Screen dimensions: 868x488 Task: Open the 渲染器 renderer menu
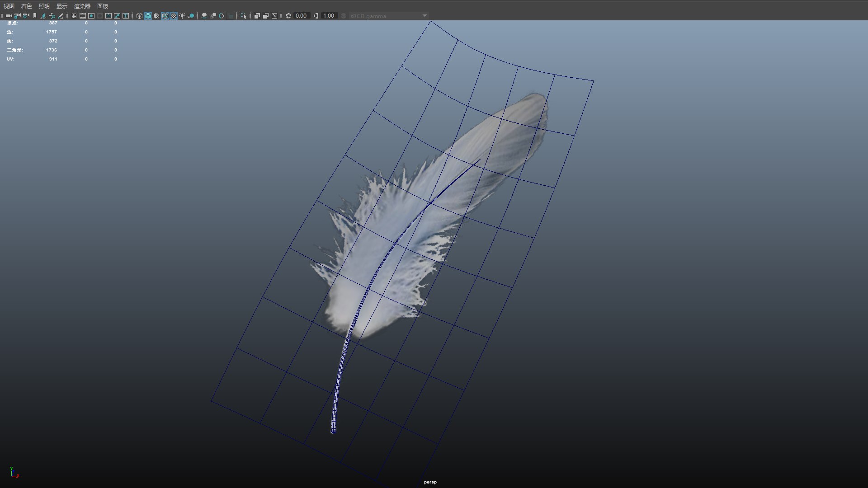point(82,6)
